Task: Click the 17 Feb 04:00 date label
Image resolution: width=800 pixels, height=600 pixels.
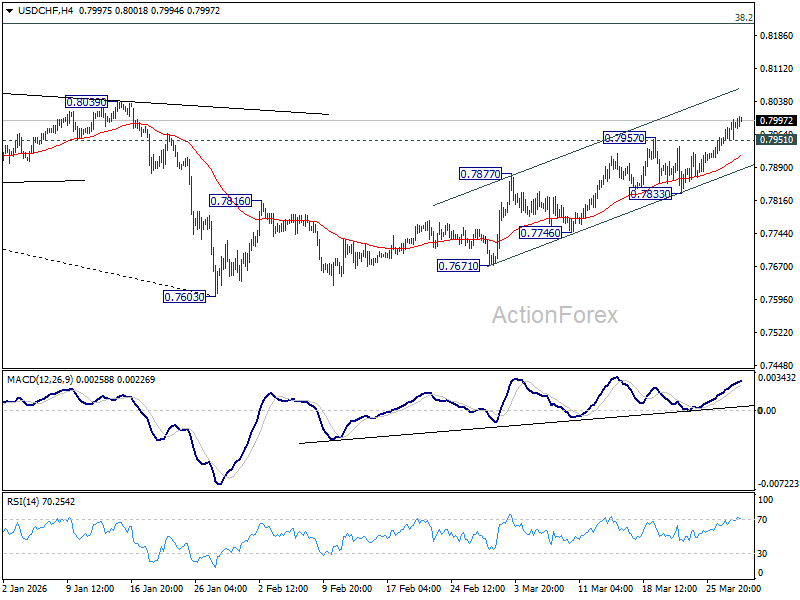Action: pyautogui.click(x=413, y=589)
